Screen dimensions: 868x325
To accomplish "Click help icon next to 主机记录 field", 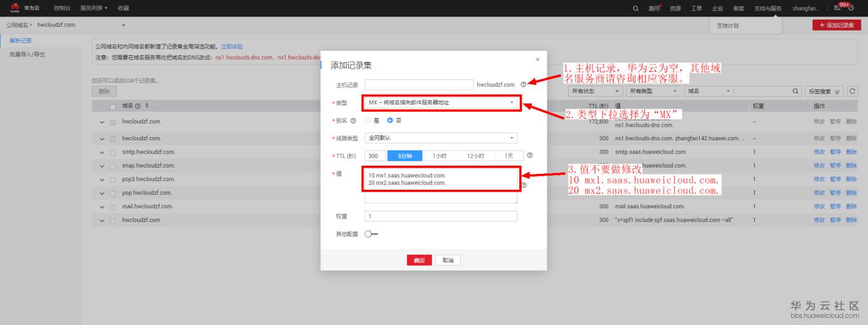I will [x=524, y=84].
